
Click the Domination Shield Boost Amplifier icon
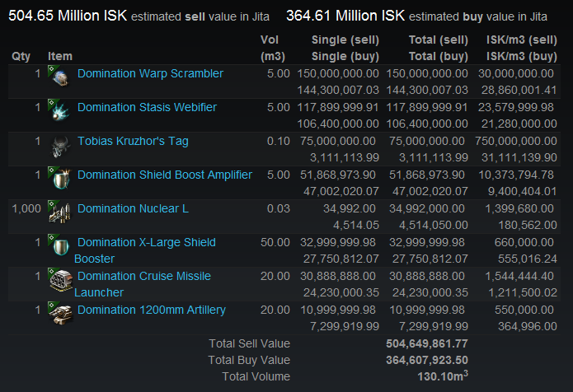coord(60,179)
